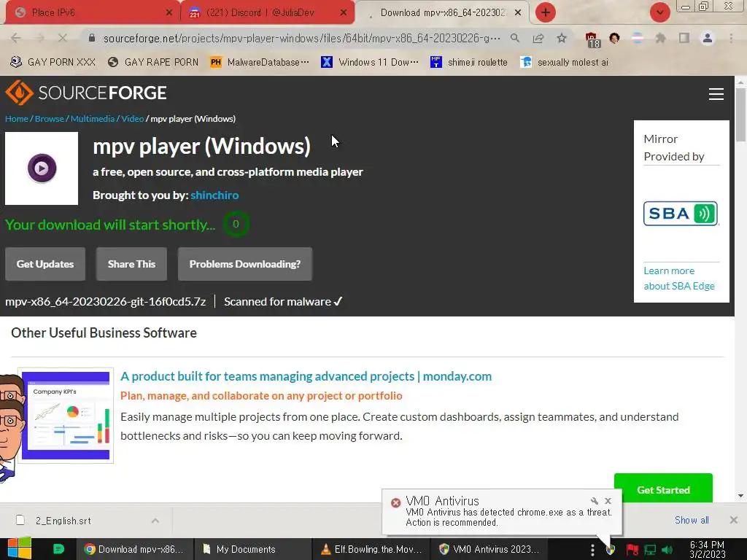The width and height of the screenshot is (747, 560).
Task: Open Chrome's three-dot menu
Action: coord(731,38)
